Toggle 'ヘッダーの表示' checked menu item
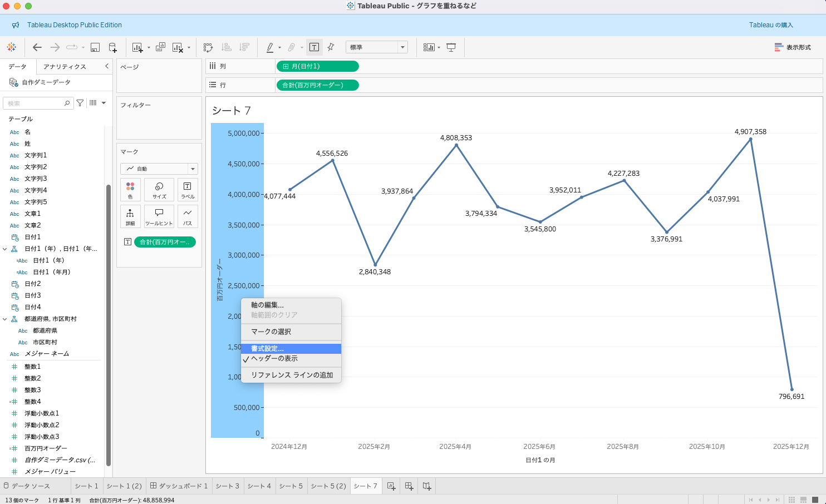The image size is (826, 504). tap(274, 359)
